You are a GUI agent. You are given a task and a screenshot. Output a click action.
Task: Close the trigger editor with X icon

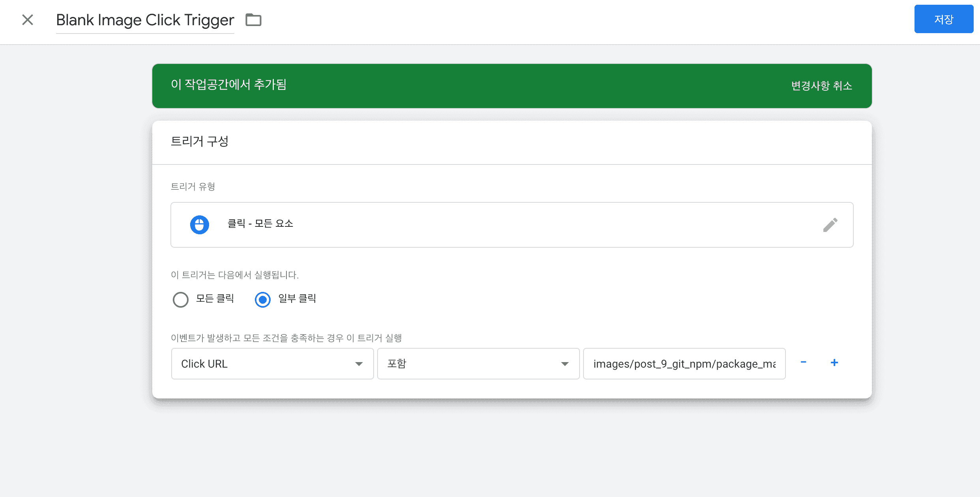click(28, 20)
